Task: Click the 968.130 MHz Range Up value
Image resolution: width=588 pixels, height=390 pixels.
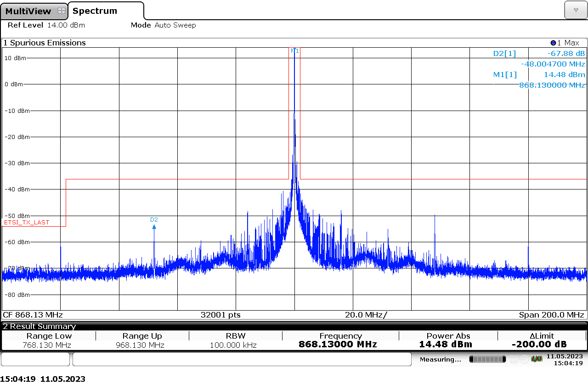Action: pyautogui.click(x=140, y=345)
